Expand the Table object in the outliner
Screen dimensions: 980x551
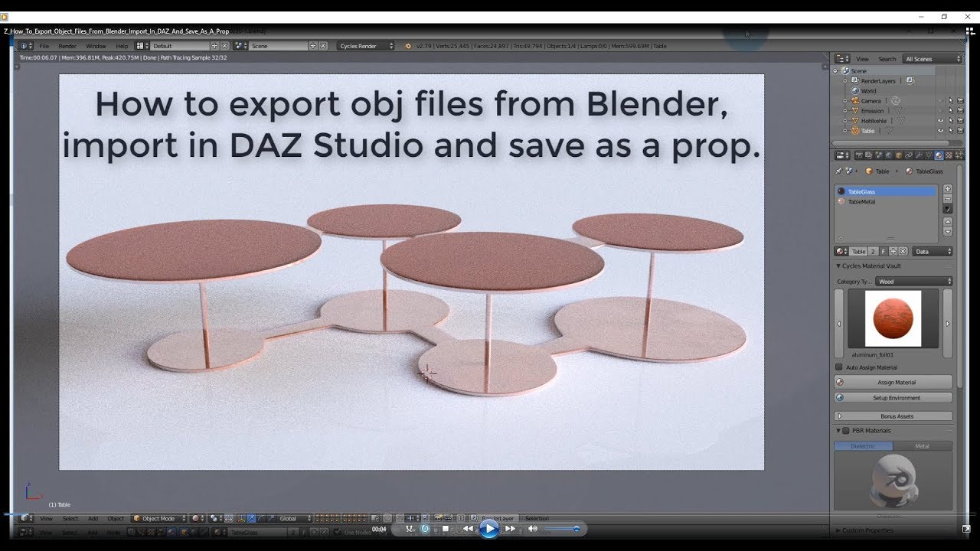coord(845,131)
